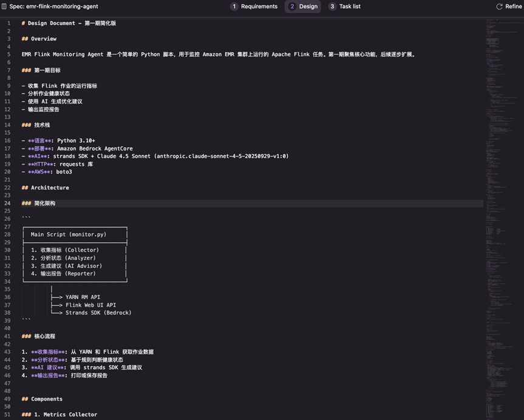Click the '### 核心流程' heading
524x420 pixels.
click(x=38, y=336)
